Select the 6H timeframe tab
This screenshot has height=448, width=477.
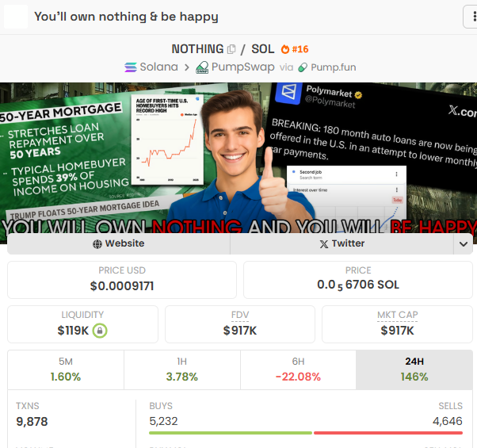pyautogui.click(x=298, y=370)
